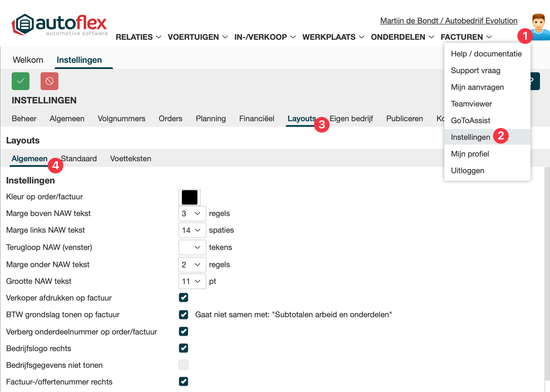Toggle Verkoper afdrukken op factuur checkbox
Viewport: 550px width, 392px height.
click(184, 297)
